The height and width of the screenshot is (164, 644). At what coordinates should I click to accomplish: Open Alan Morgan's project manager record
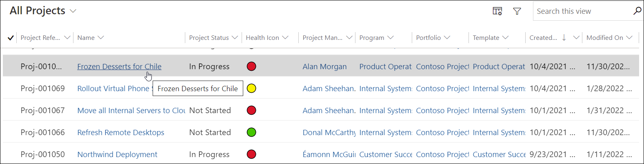tap(324, 67)
